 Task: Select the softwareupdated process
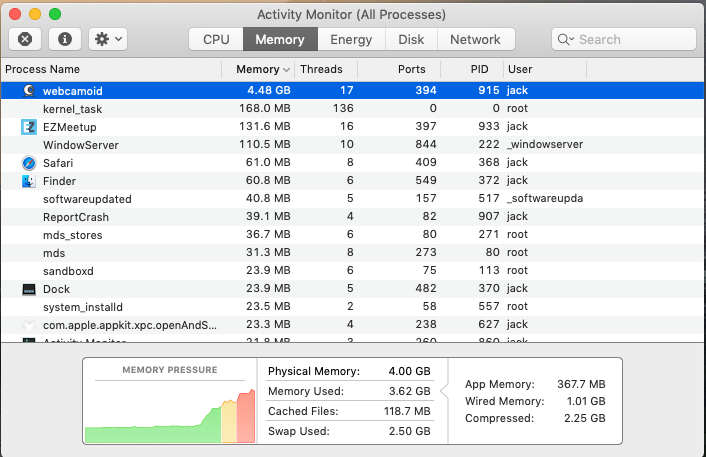coord(87,199)
